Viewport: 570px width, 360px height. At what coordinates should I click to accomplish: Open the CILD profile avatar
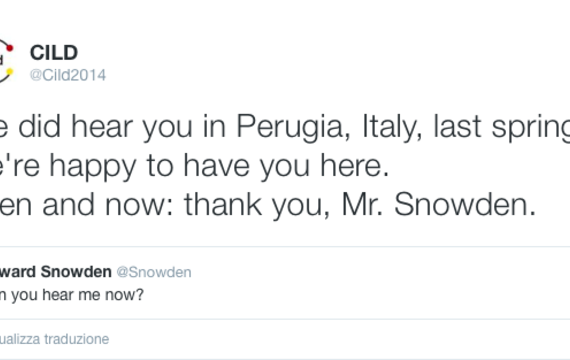[x=6, y=61]
